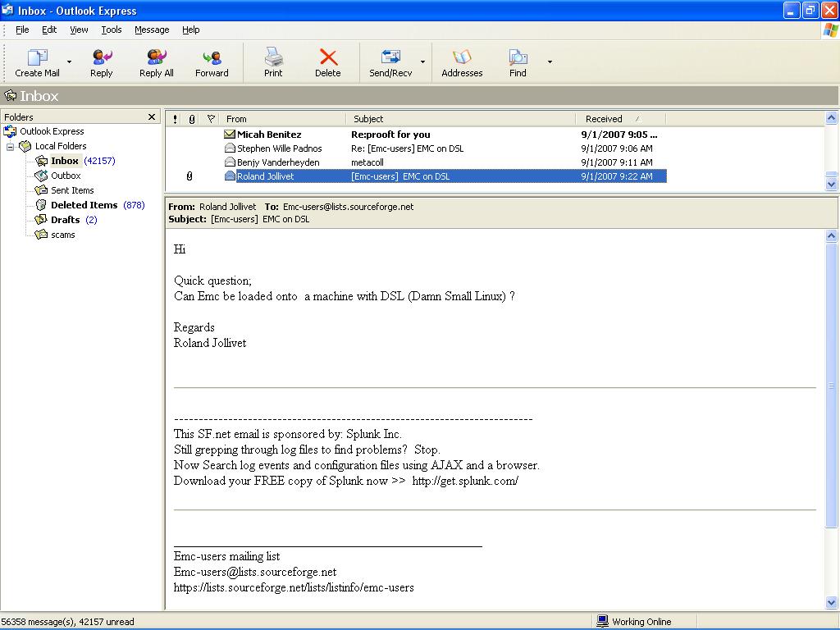Open the Send/Recv dropdown arrow
840x630 pixels.
click(x=422, y=62)
